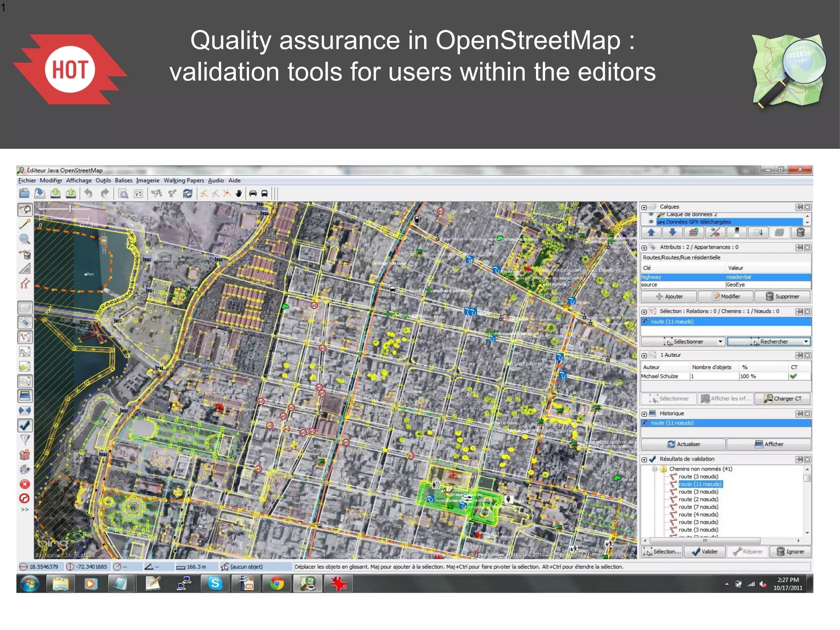Click the merge layer down icon

coord(758,233)
